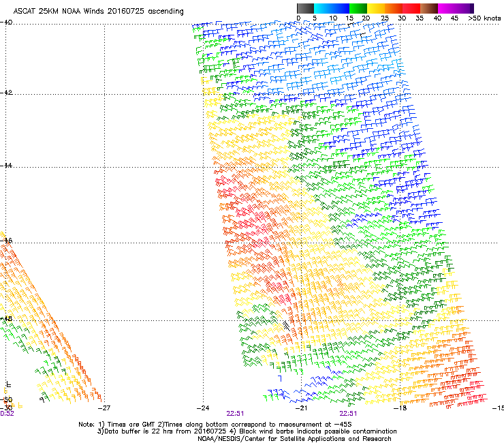Click the legend tick label '40'
This screenshot has height=443, width=504.
437,18
